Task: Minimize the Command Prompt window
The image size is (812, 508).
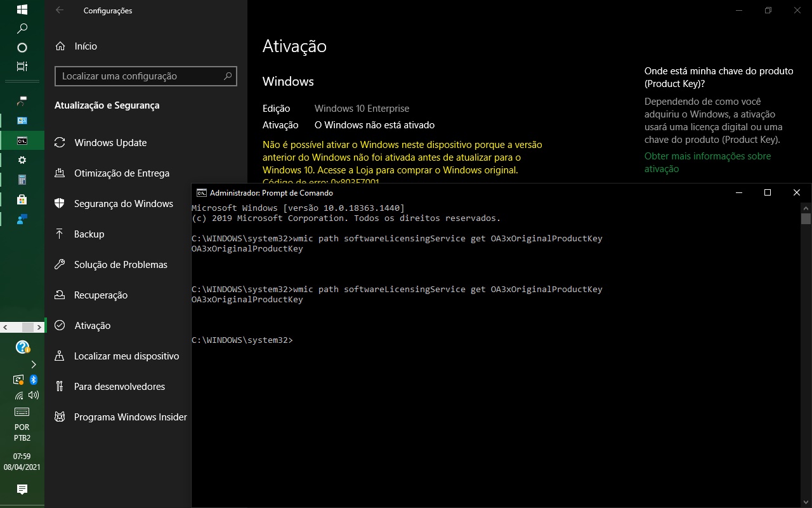Action: point(738,193)
